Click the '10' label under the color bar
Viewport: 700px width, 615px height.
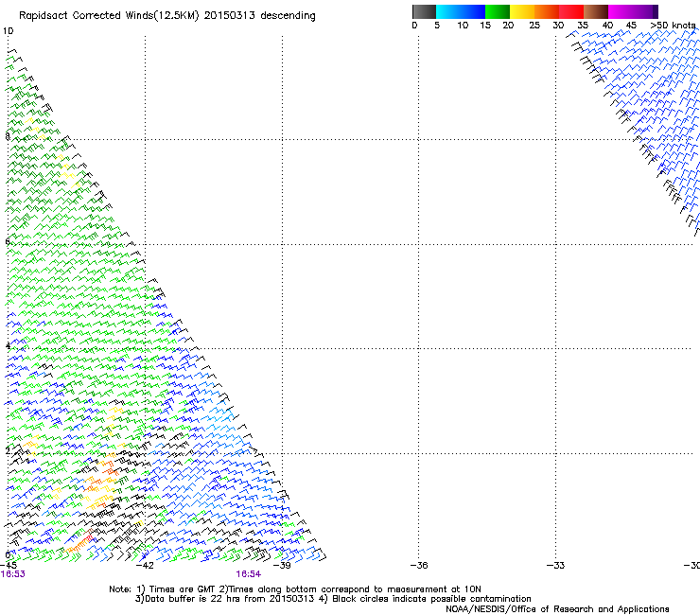point(463,26)
